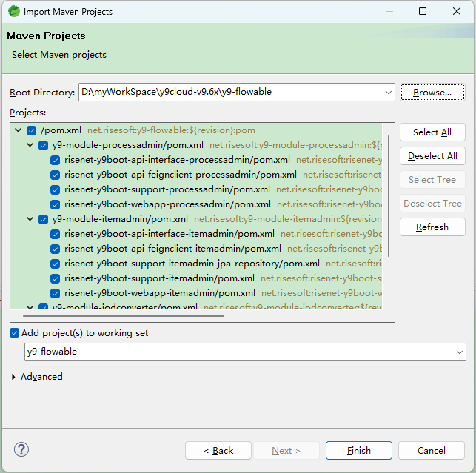
Task: Open the help question mark icon
Action: coord(21,449)
